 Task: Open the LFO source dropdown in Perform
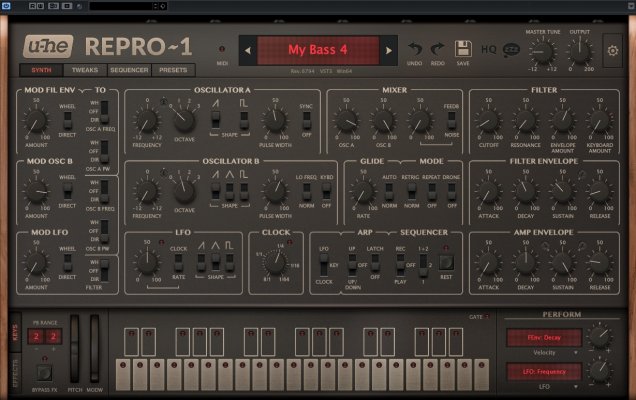(544, 387)
